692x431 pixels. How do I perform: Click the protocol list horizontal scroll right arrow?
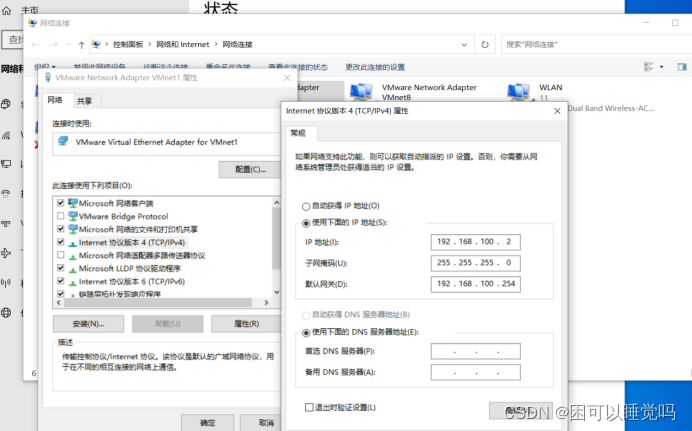266,303
